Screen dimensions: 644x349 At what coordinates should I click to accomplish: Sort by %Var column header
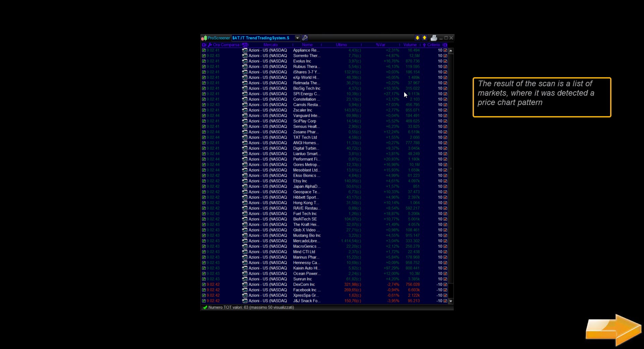(380, 45)
